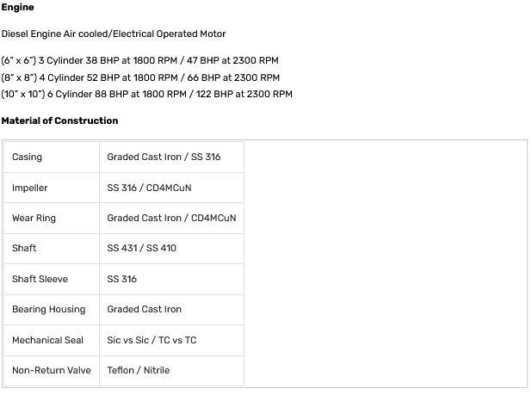Select the 4 Cylinder 52 BHP specification line
Viewport: 532px width, 395px height.
(140, 77)
